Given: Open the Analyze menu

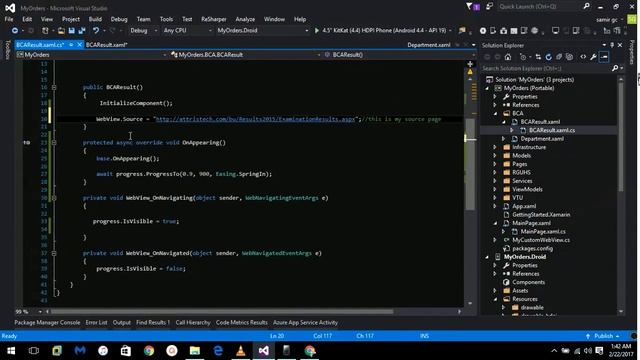Looking at the screenshot, I should pos(245,19).
